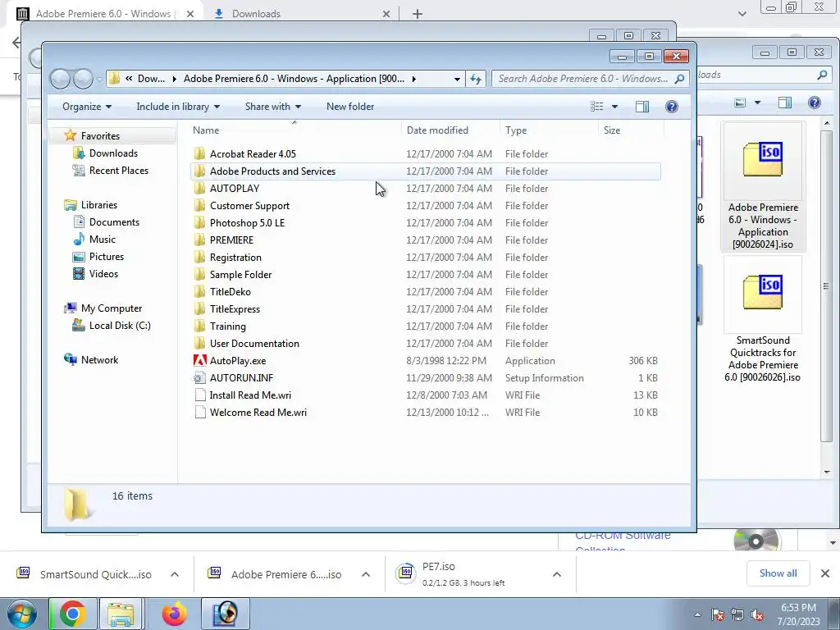This screenshot has width=840, height=630.
Task: Select AutoPlay.exe Adobe icon
Action: click(200, 361)
